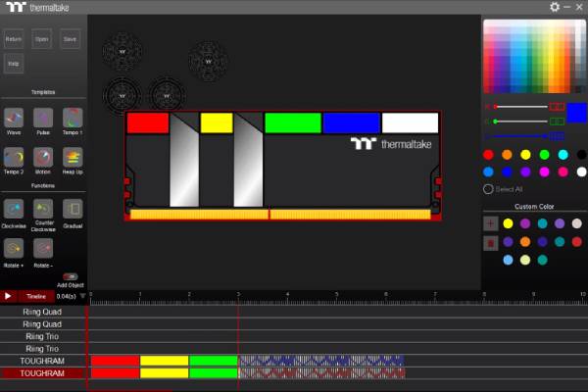The width and height of the screenshot is (588, 392).
Task: Select the yellow LED zone on RAM
Action: pos(217,123)
